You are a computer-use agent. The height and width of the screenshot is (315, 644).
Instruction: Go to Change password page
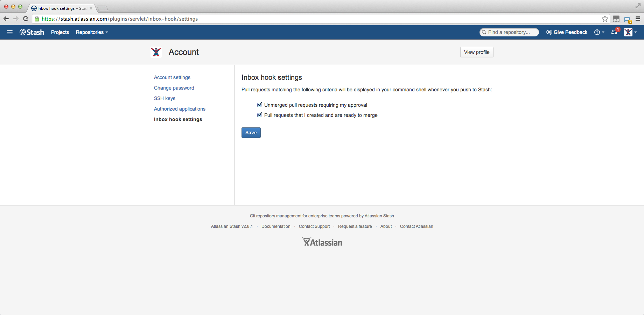[x=174, y=88]
